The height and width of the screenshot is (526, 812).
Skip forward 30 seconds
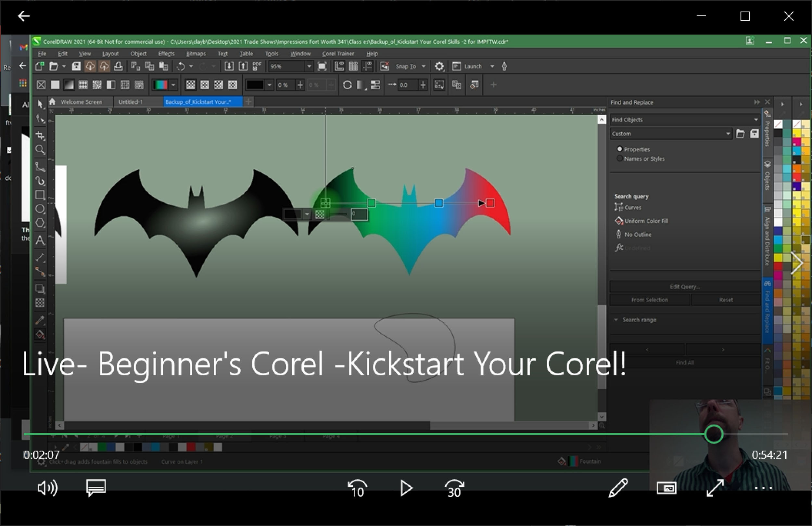coord(454,488)
